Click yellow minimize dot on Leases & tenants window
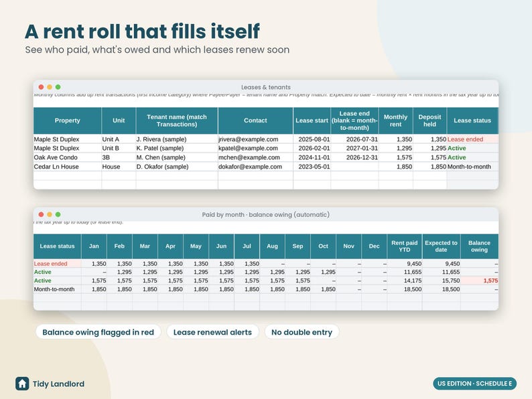The image size is (532, 399). (50, 87)
